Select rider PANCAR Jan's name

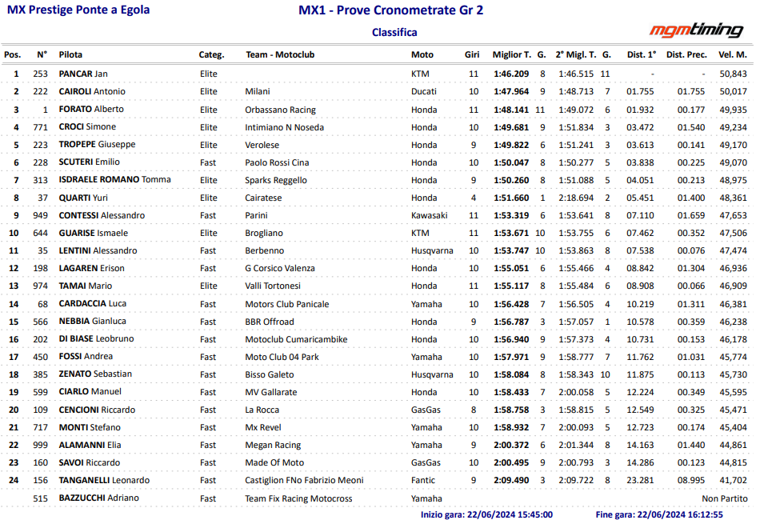coord(83,74)
